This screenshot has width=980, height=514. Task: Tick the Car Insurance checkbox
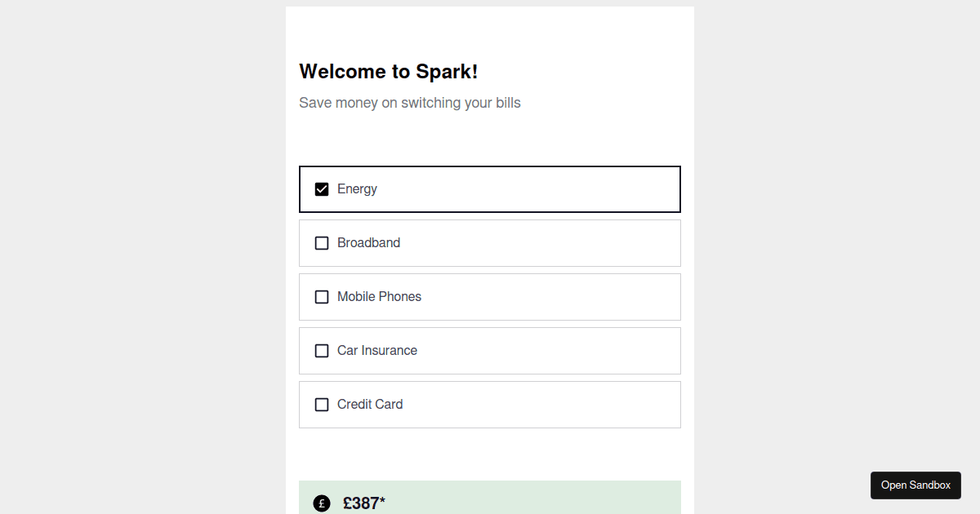322,350
